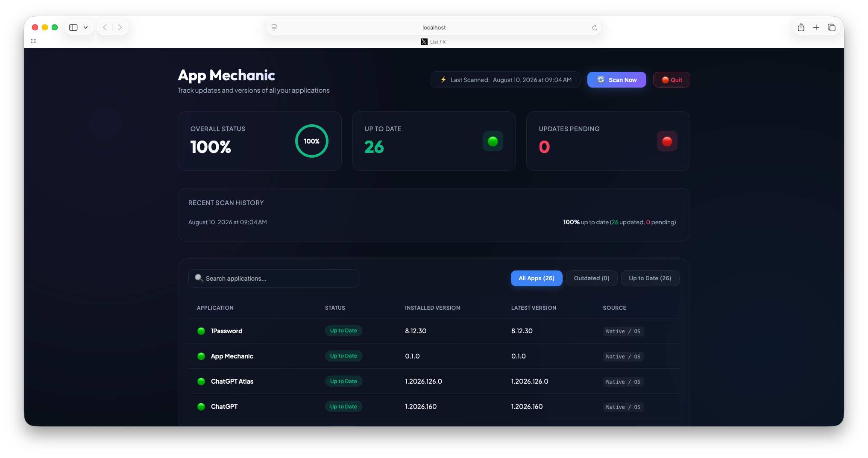Show the tab overview icon

[831, 27]
